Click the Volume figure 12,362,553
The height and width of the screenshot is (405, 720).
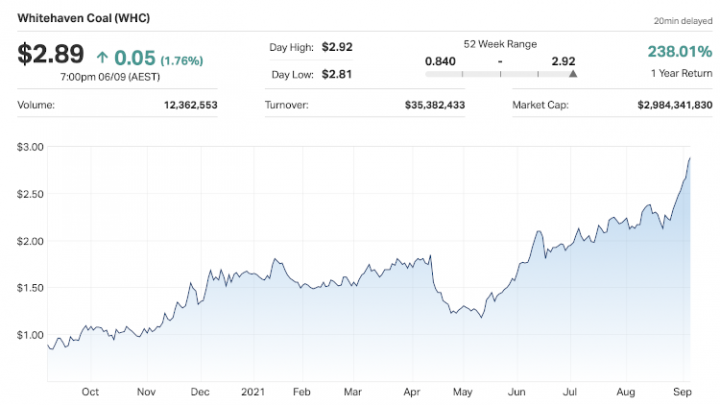tap(191, 105)
